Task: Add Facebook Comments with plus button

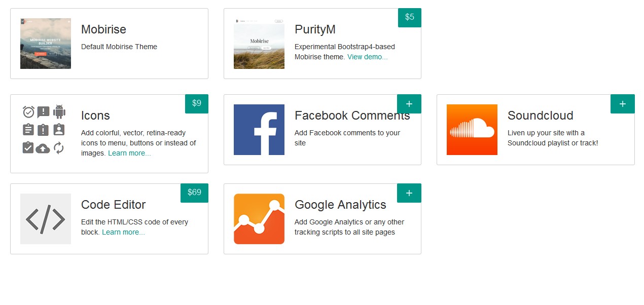Action: 409,104
